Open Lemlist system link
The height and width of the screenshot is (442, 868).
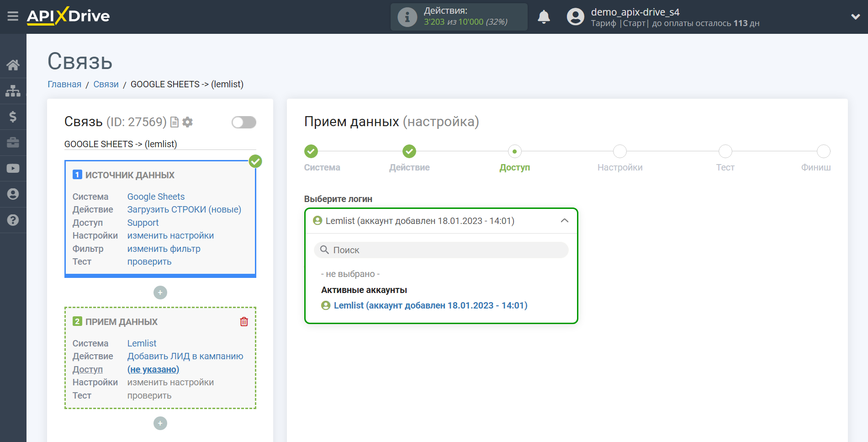click(142, 343)
